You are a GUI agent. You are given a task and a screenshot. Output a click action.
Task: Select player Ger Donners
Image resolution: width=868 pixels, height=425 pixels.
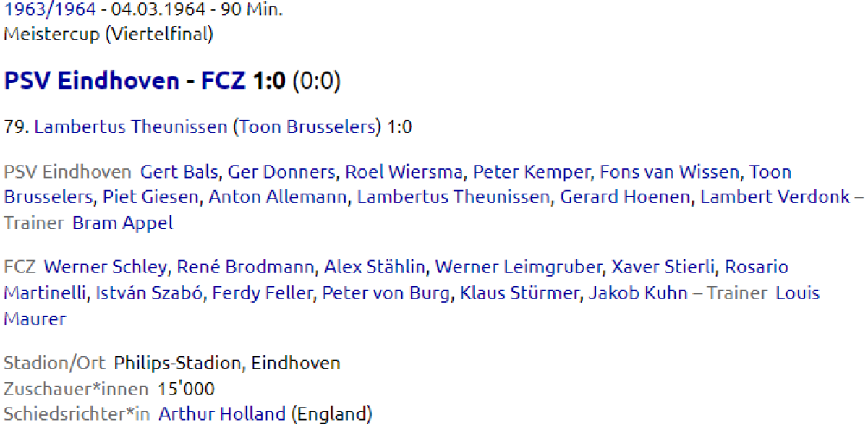[x=282, y=172]
